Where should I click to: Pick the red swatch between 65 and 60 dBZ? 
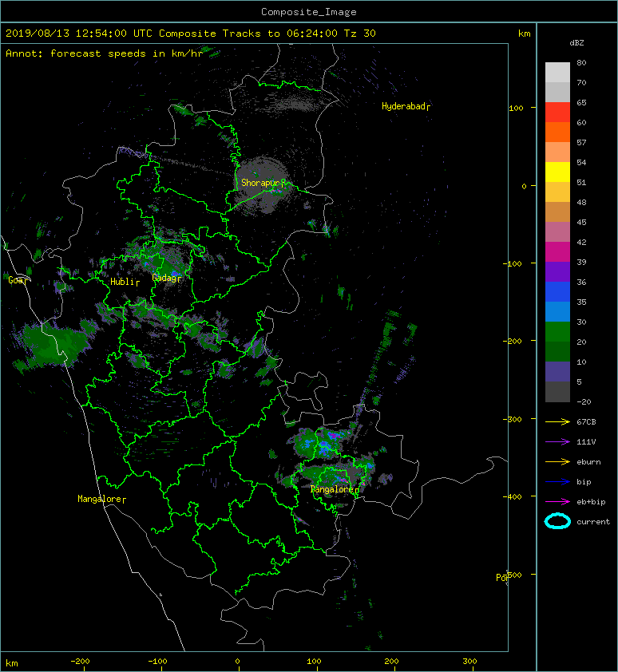point(557,113)
